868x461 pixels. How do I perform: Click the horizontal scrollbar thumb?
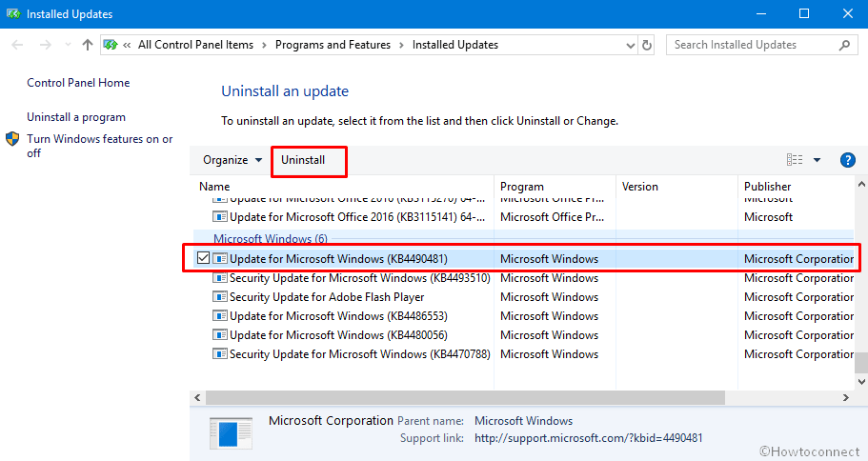point(465,397)
